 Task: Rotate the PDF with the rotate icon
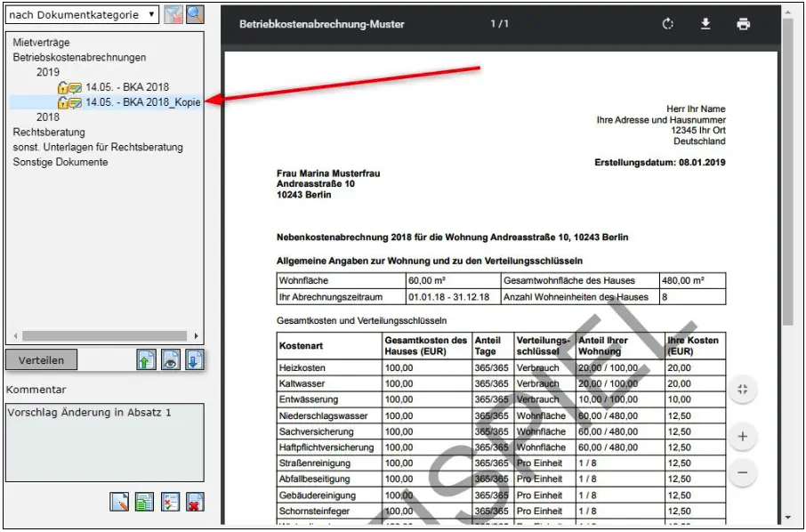(668, 24)
